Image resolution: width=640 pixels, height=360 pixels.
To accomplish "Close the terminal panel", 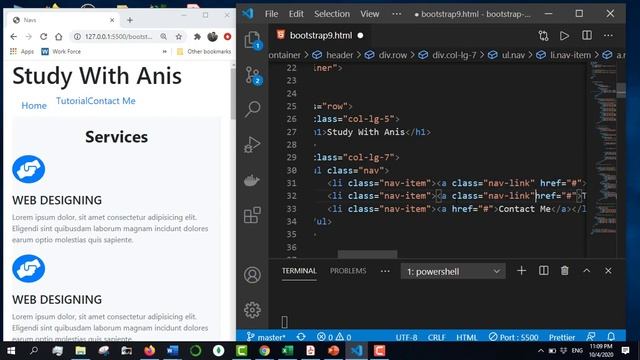I will (x=608, y=271).
